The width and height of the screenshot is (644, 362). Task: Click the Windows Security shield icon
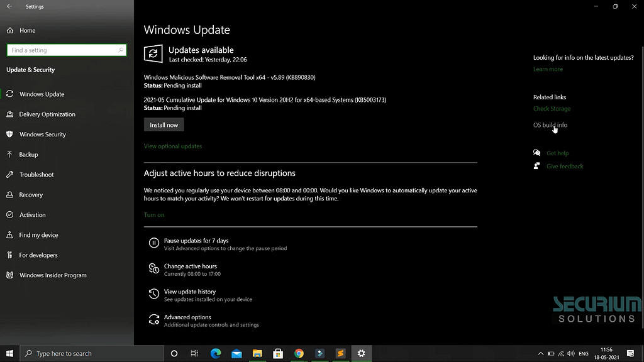tap(10, 134)
